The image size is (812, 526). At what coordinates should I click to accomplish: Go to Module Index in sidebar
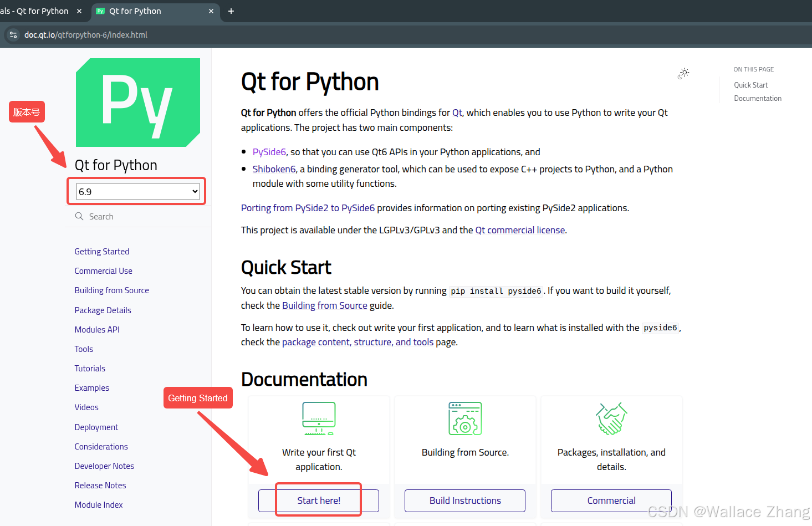point(99,505)
